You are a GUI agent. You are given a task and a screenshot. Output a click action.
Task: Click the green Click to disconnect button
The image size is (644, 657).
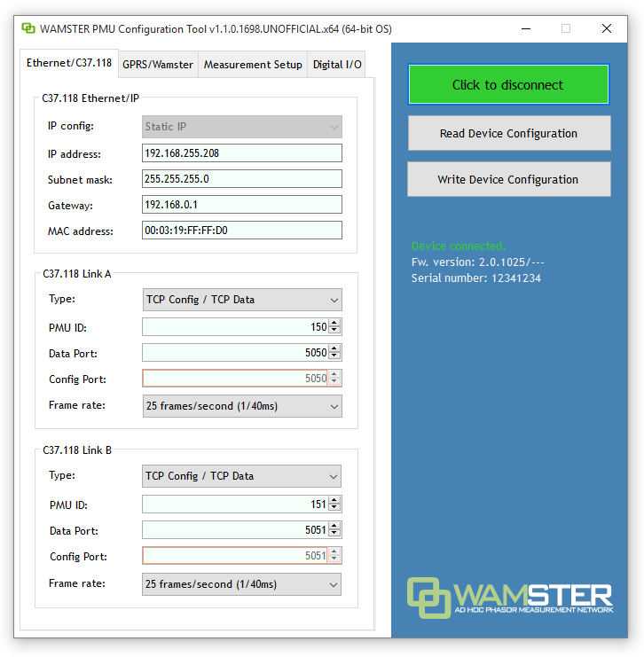click(x=508, y=84)
